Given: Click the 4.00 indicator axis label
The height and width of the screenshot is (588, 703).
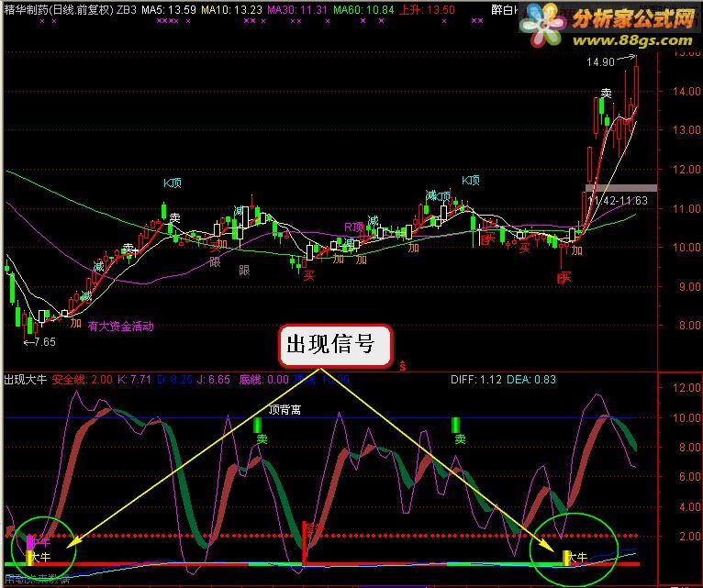Looking at the screenshot, I should (689, 507).
